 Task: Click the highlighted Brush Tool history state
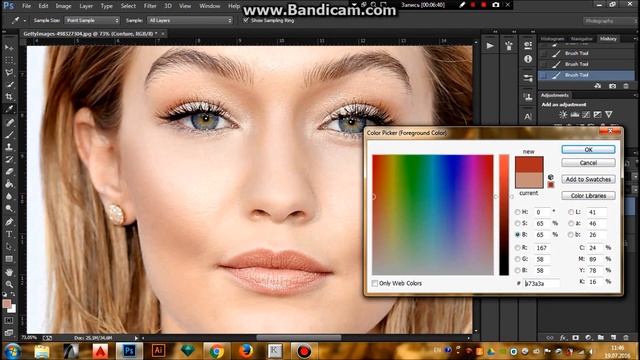click(587, 75)
